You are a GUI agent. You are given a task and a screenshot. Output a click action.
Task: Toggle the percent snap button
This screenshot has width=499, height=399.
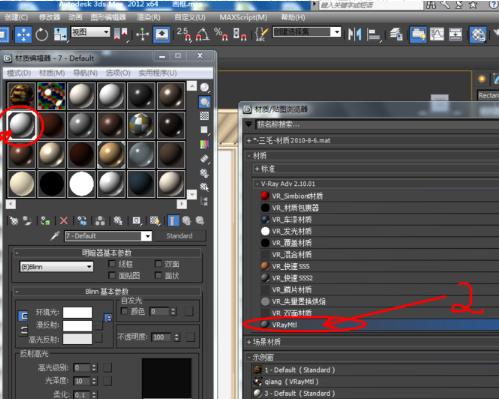(x=221, y=34)
